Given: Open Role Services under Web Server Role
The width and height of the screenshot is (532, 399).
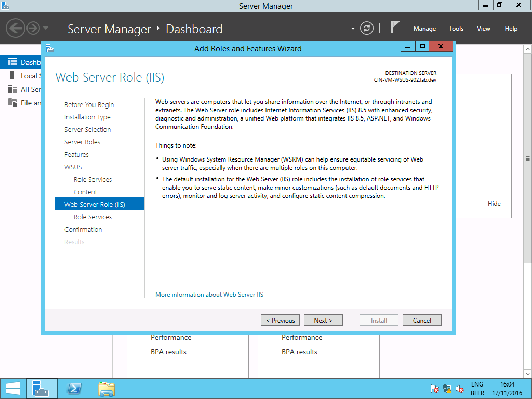Looking at the screenshot, I should 92,217.
